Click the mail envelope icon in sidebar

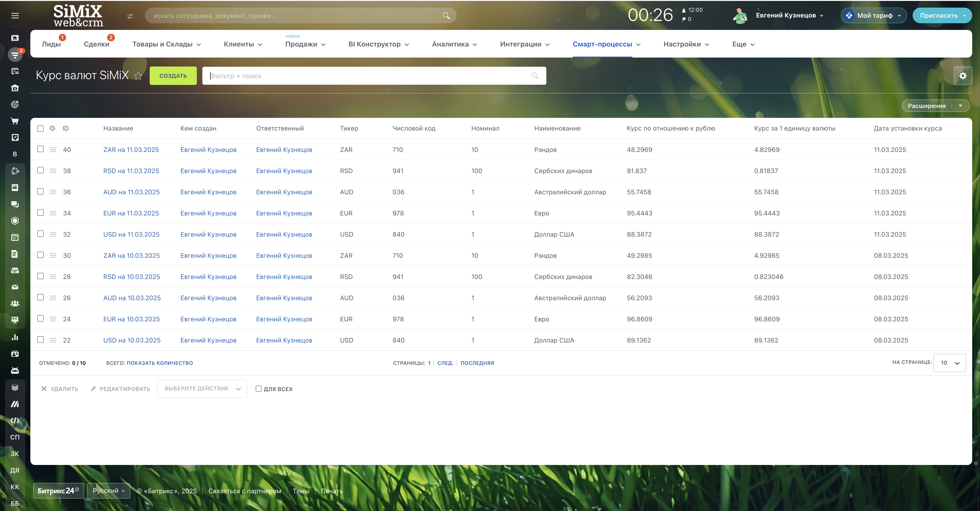click(15, 287)
